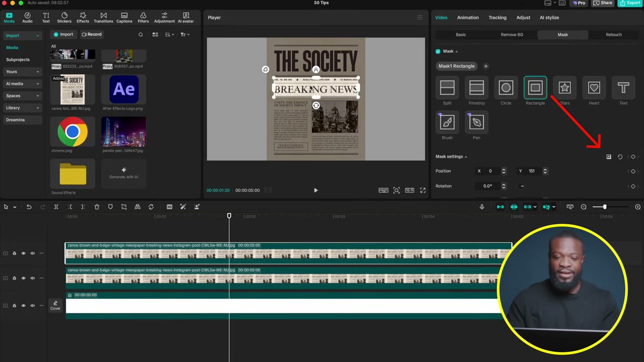This screenshot has height=362, width=644.
Task: Hide the top video track with eye icon
Action: click(23, 253)
